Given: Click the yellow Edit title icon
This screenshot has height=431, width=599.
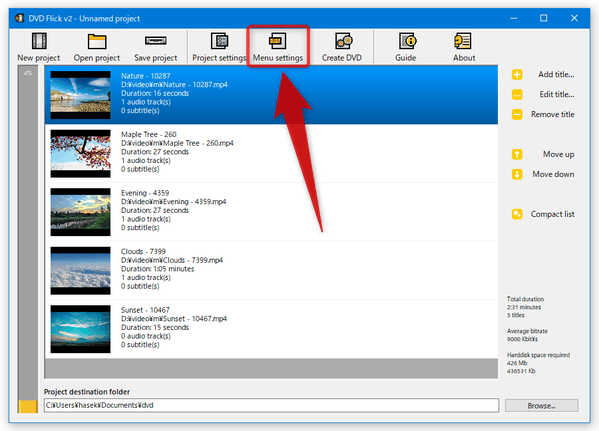Looking at the screenshot, I should coord(517,94).
